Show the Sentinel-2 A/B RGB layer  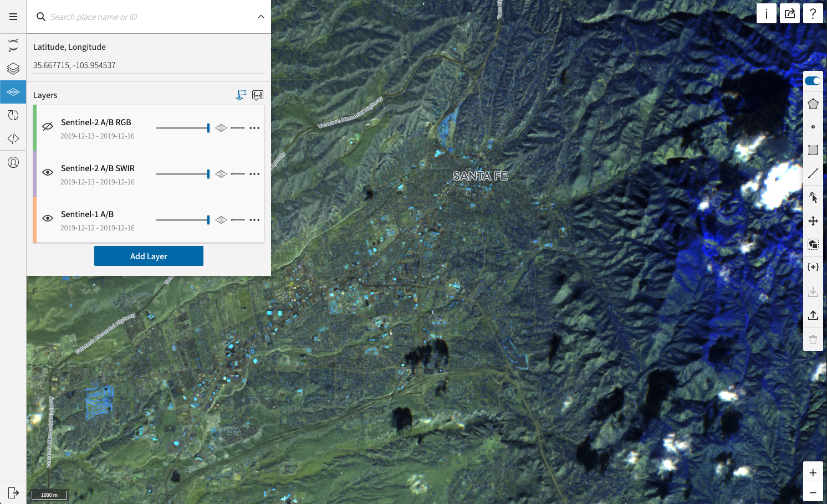click(48, 126)
